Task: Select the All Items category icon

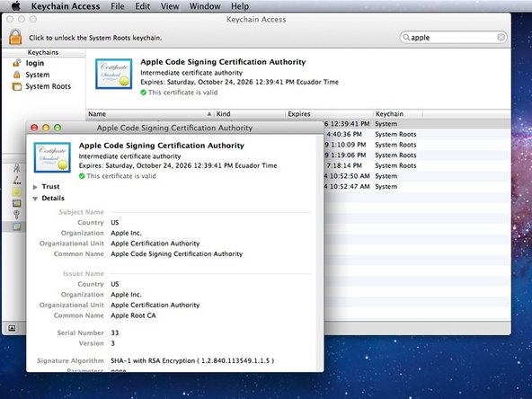Action: coord(16,168)
